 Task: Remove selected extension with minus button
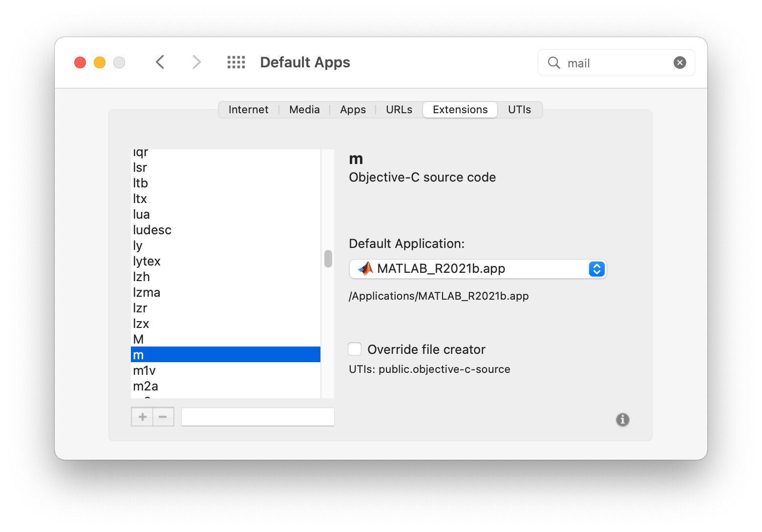click(163, 417)
